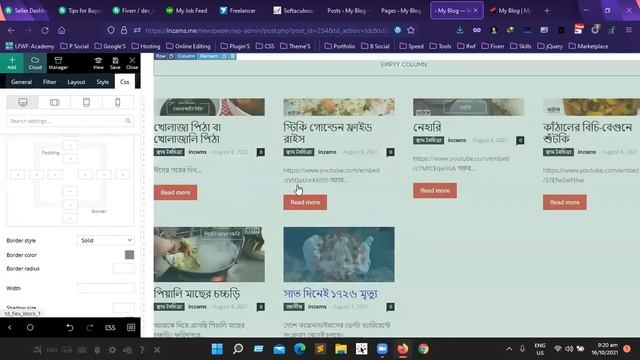This screenshot has width=640, height=360.
Task: Open the Style tab
Action: point(102,82)
